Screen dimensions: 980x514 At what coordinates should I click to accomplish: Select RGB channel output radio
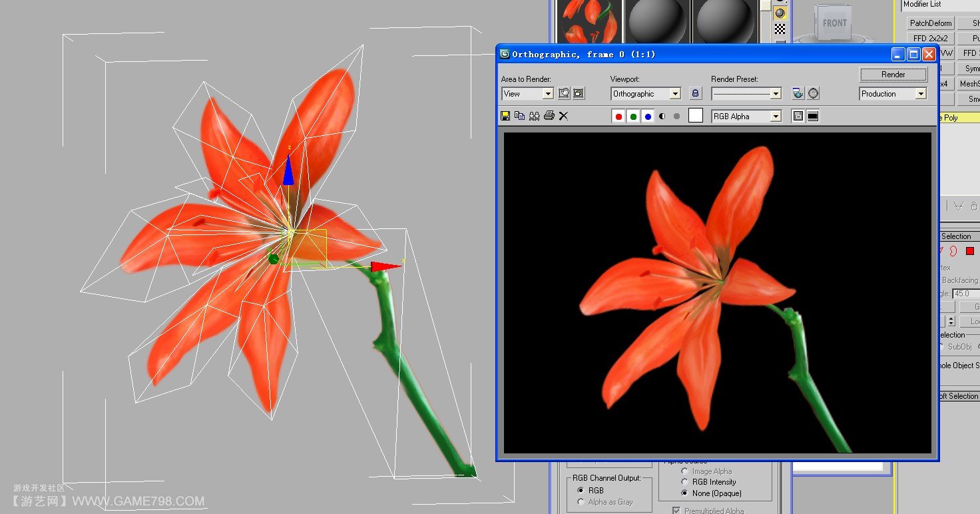coord(581,491)
